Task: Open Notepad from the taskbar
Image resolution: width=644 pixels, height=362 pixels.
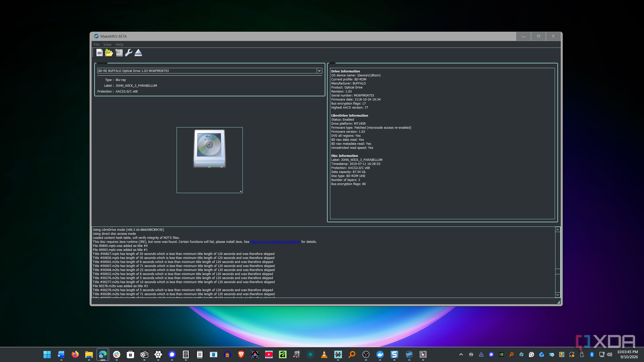Action: tap(199, 354)
